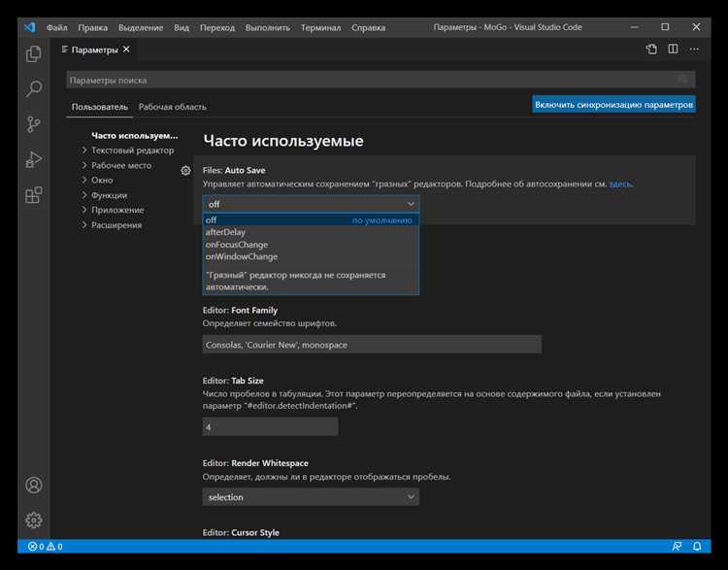Open the notifications bell in status bar

[x=697, y=547]
